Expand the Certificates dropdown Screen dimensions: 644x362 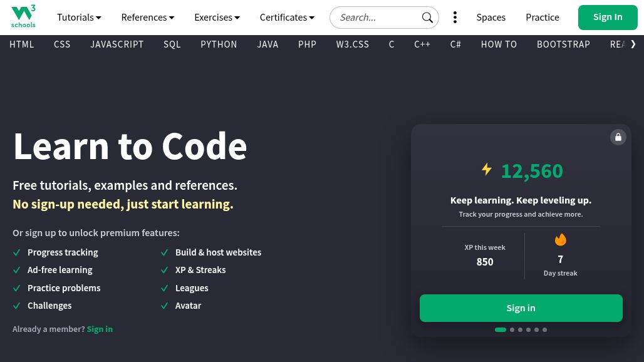(287, 18)
